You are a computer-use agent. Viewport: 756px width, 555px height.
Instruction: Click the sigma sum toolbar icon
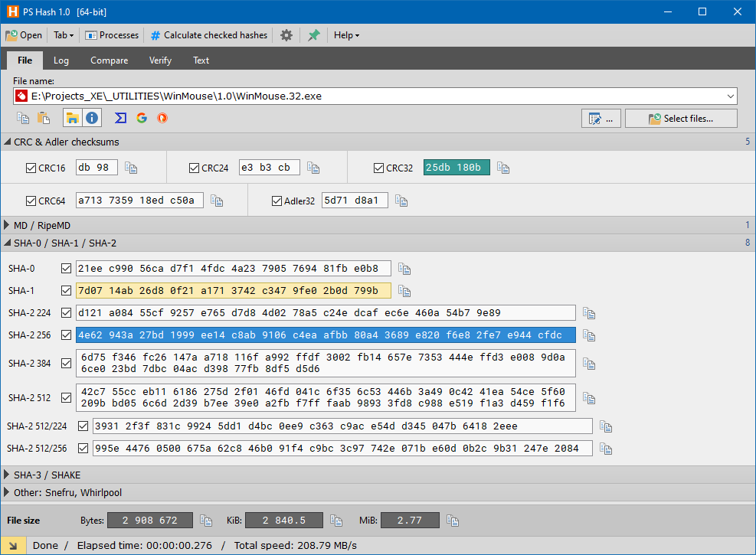[x=120, y=118]
